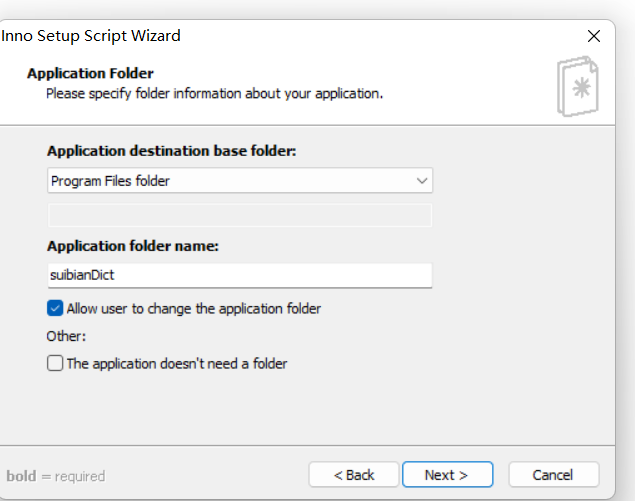Click the Application Folder page heading
The height and width of the screenshot is (501, 635).
(x=90, y=74)
